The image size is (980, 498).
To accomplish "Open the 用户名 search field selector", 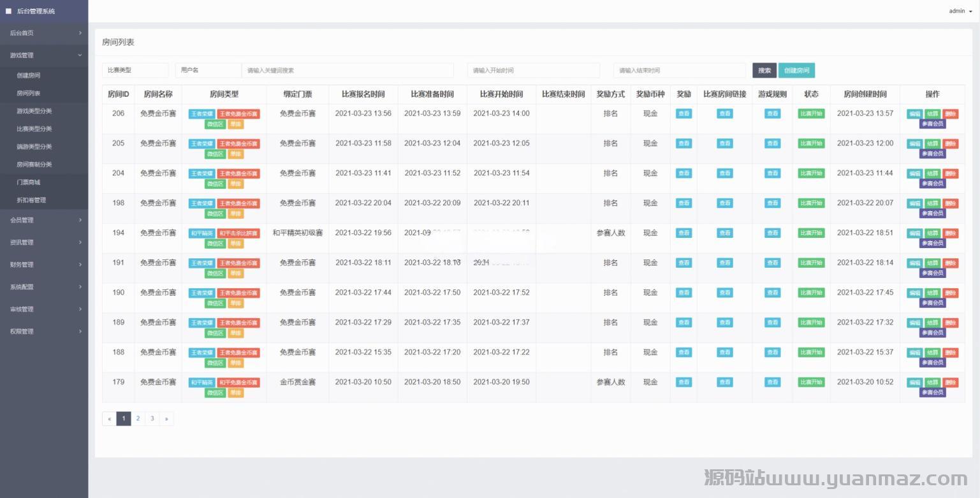I will click(208, 70).
